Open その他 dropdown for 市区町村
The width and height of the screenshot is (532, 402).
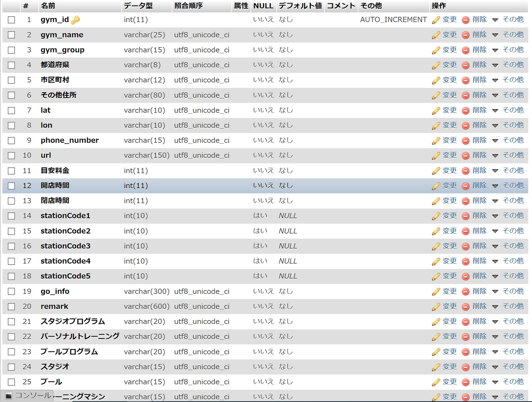tap(508, 80)
